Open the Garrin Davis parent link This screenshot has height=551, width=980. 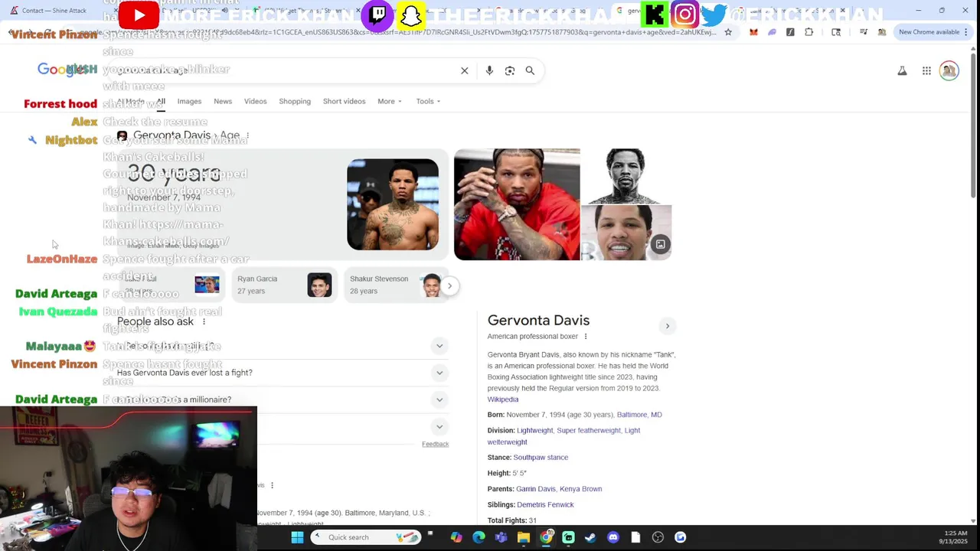tap(536, 489)
